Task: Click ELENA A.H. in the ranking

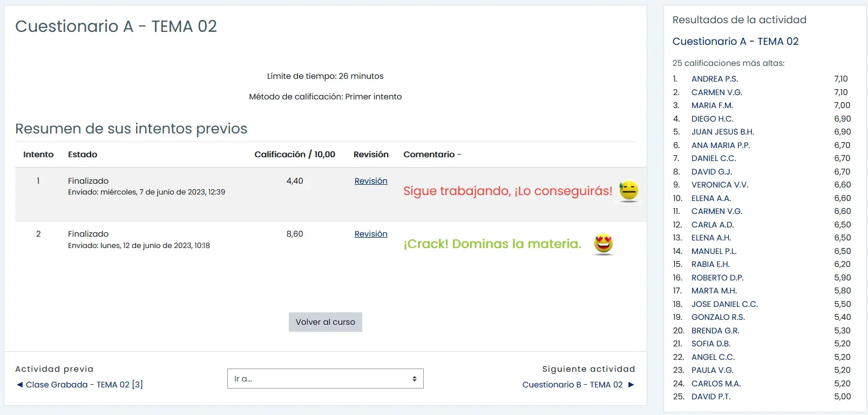Action: pos(711,238)
